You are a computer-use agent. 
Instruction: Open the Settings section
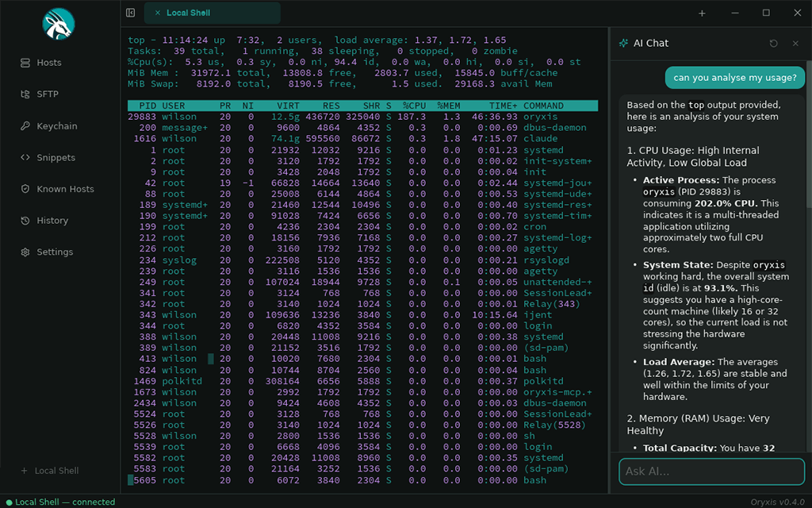pos(49,252)
